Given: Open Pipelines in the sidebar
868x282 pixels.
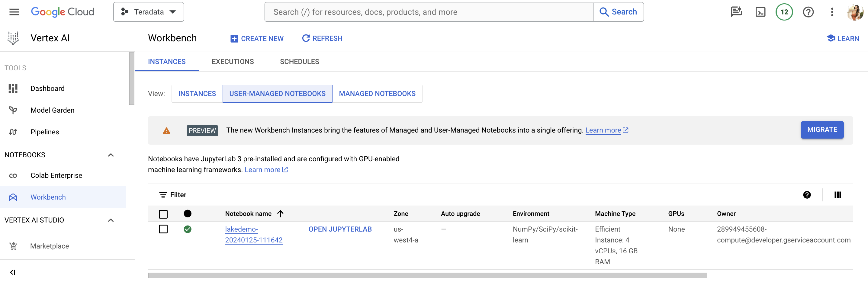Looking at the screenshot, I should [63, 132].
